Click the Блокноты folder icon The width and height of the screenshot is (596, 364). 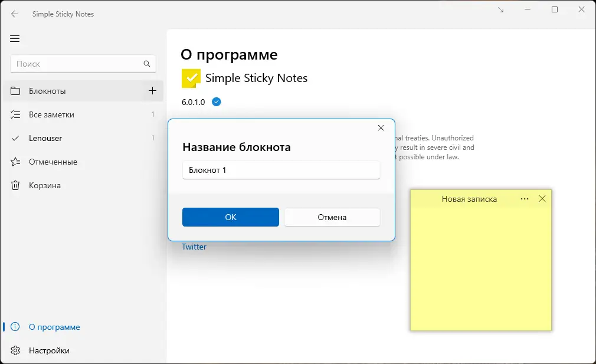click(x=15, y=91)
